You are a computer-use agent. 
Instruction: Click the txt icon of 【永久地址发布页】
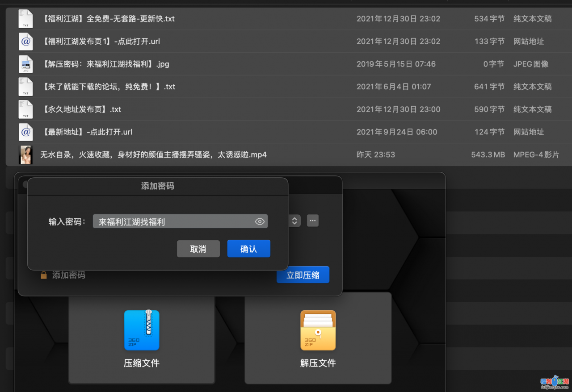pyautogui.click(x=25, y=109)
